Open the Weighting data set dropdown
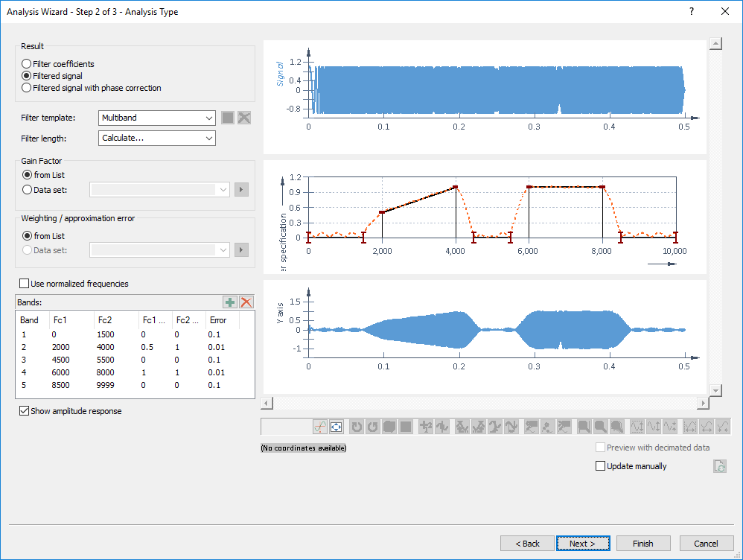 pos(159,250)
